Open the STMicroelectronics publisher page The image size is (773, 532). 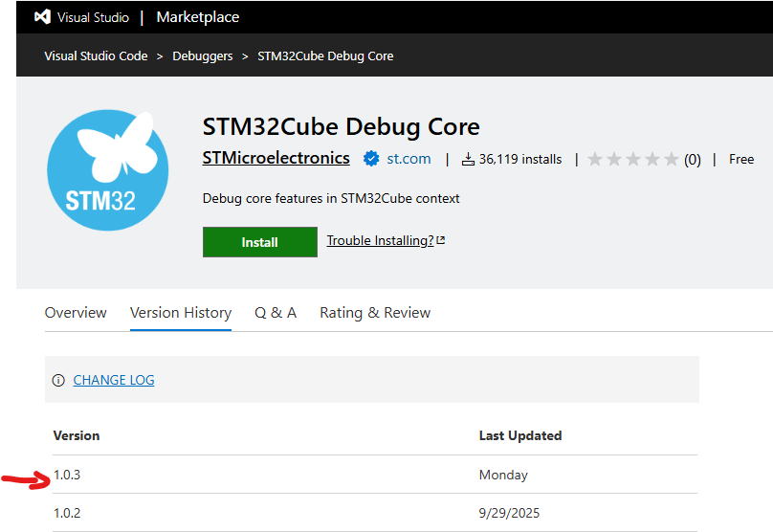pos(276,159)
